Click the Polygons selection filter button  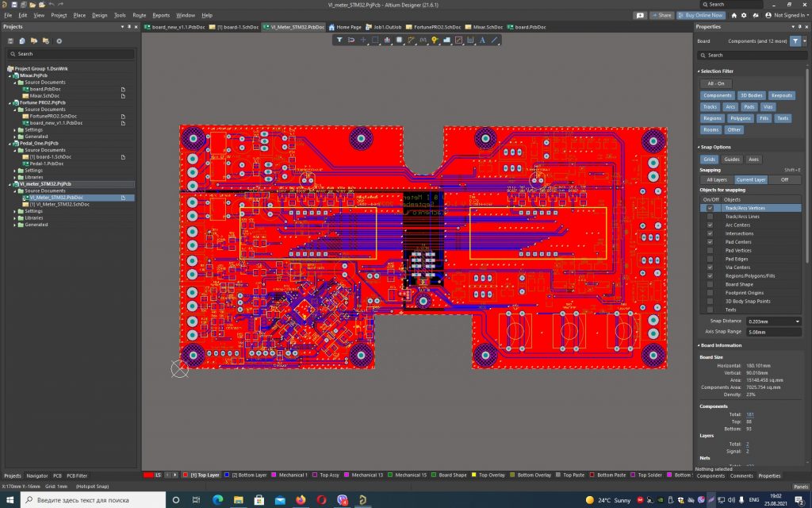tap(740, 117)
